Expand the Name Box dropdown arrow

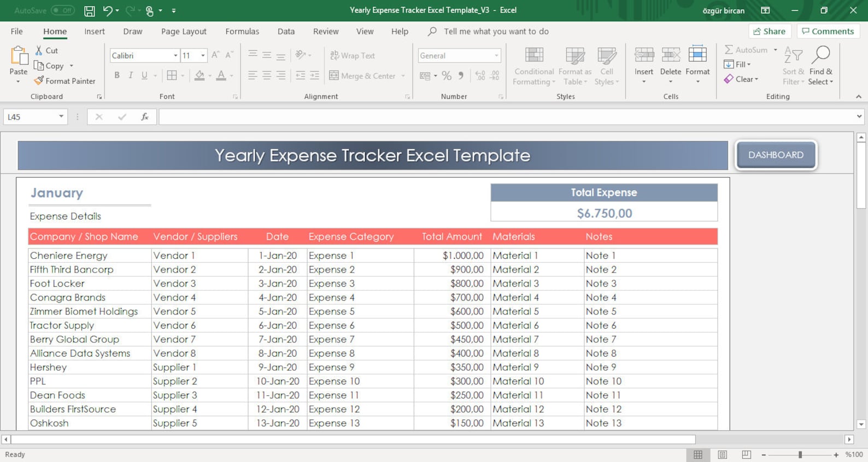tap(61, 116)
